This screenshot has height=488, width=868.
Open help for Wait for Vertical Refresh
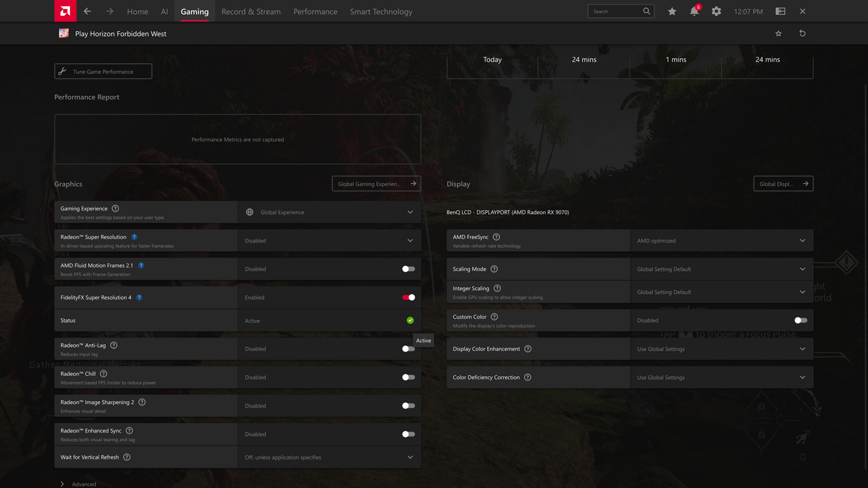point(127,457)
